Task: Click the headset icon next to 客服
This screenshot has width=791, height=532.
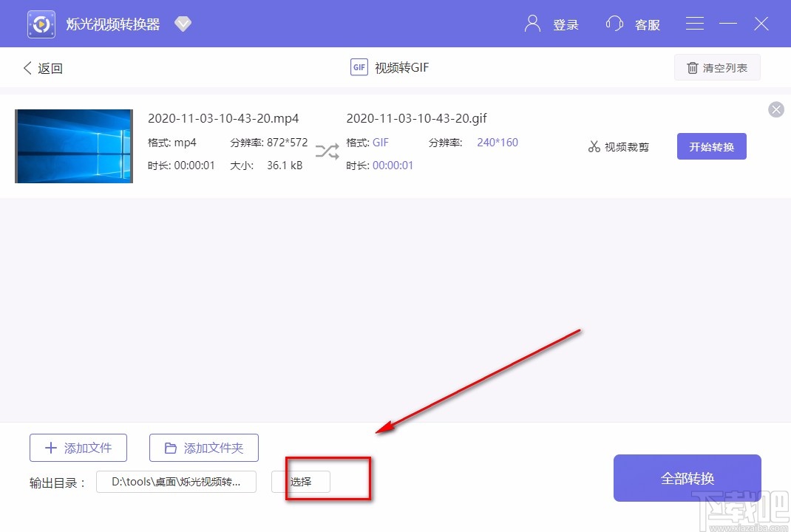Action: pyautogui.click(x=614, y=23)
